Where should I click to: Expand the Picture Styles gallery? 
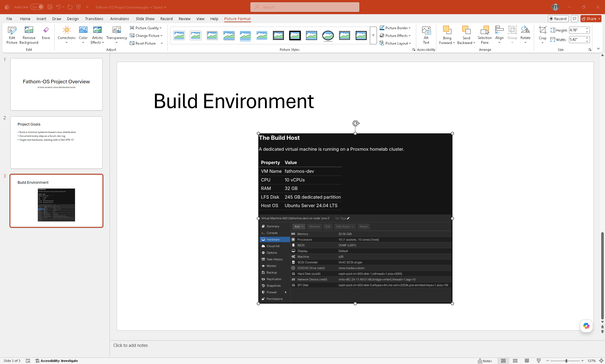pos(373,35)
